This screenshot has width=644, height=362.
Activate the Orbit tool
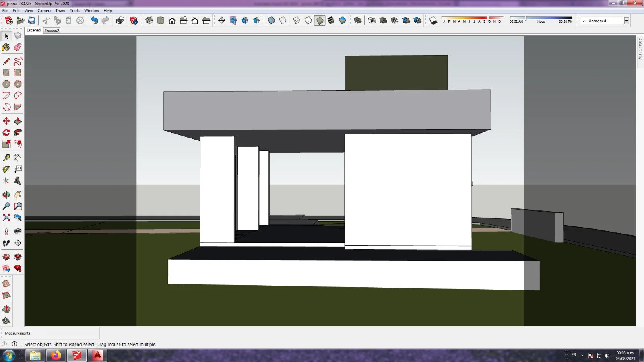6,195
